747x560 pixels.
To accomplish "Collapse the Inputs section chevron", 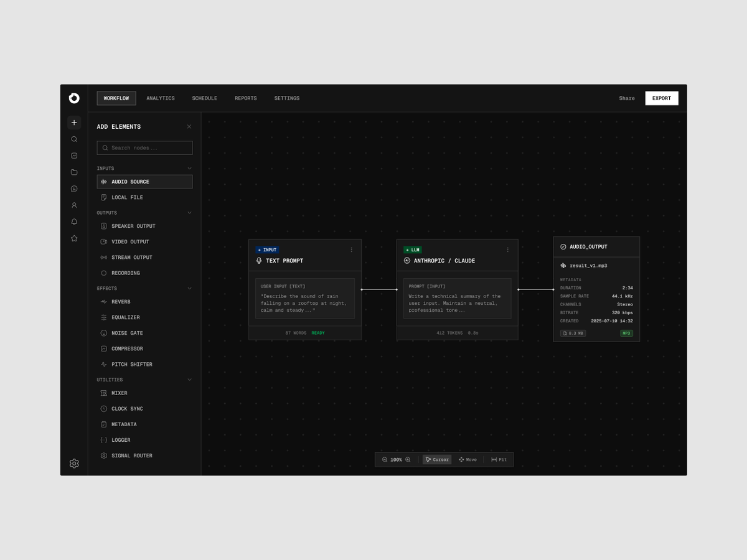I will point(189,168).
